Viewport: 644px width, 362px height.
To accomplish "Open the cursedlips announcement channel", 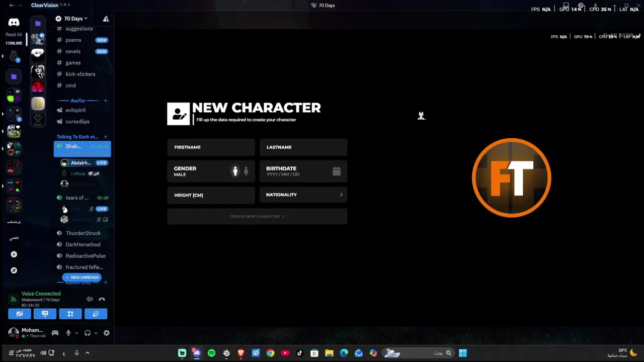I will pyautogui.click(x=83, y=122).
